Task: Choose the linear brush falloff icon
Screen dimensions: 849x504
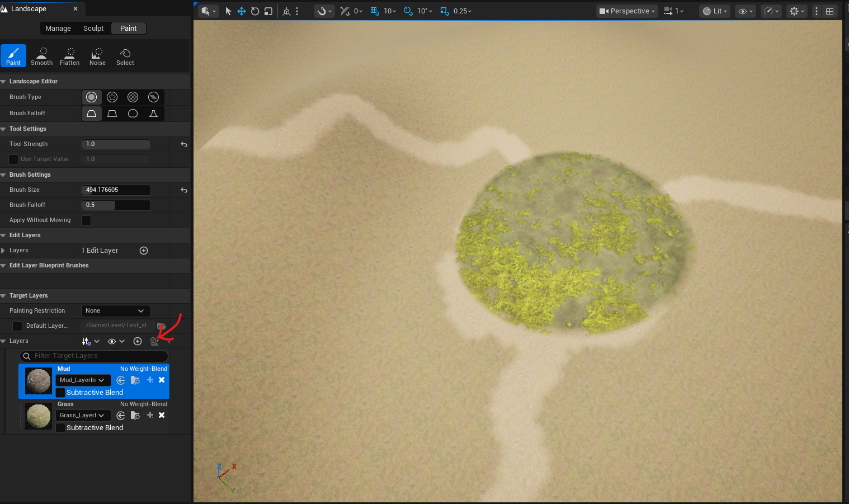Action: (112, 114)
